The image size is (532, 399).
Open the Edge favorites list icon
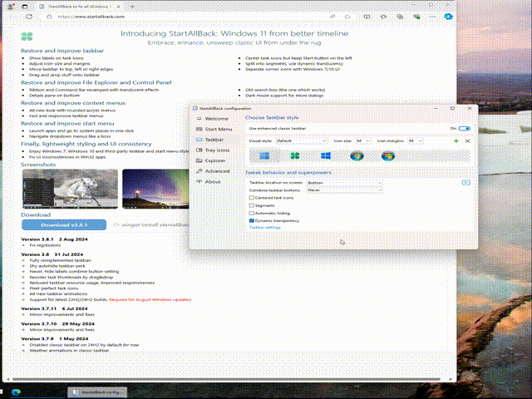pos(383,17)
